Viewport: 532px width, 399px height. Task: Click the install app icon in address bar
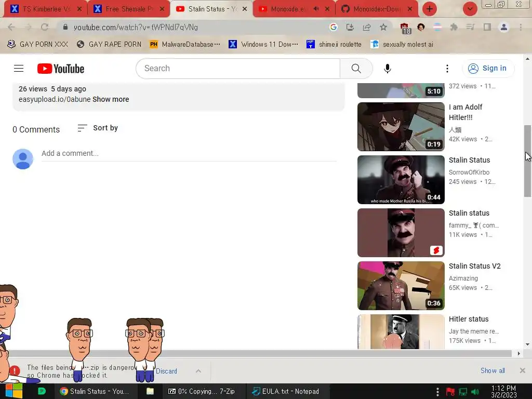point(350,27)
